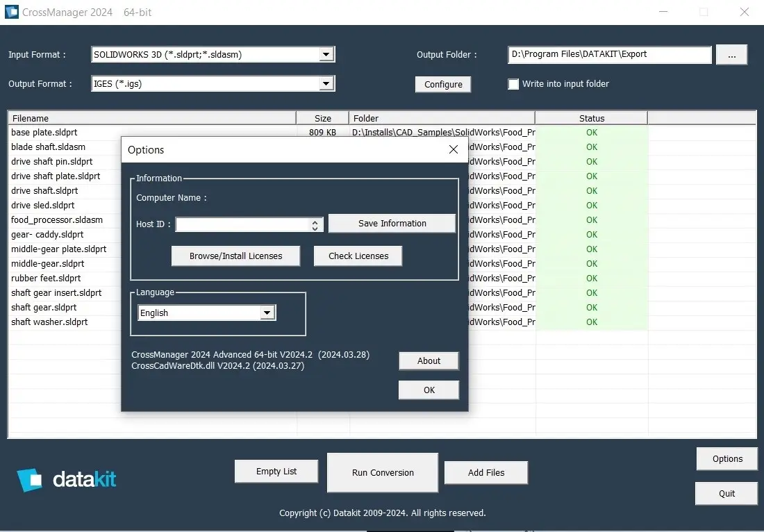The image size is (764, 532).
Task: Select middle-gear.sldprt file
Action: point(48,263)
